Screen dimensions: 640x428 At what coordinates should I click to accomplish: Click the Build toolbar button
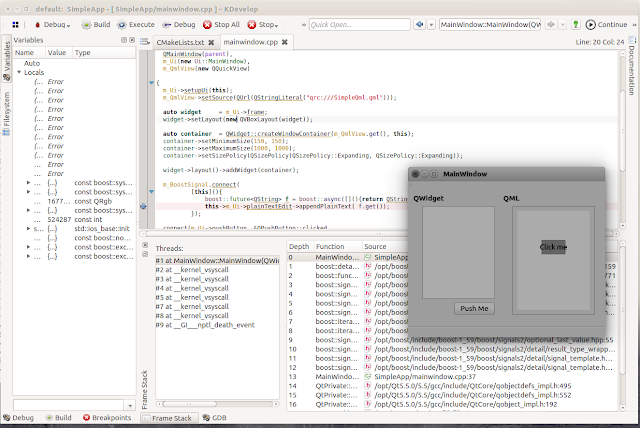(96, 25)
